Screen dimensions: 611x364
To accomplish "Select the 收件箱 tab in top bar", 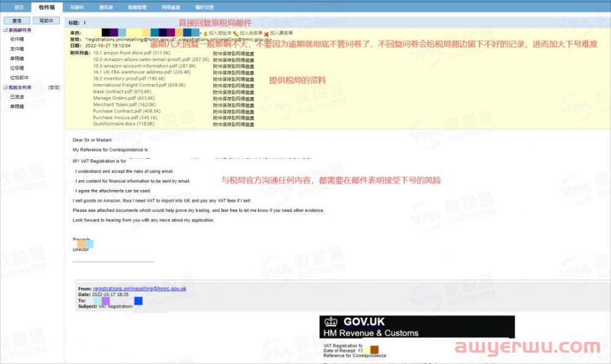I will tap(47, 7).
